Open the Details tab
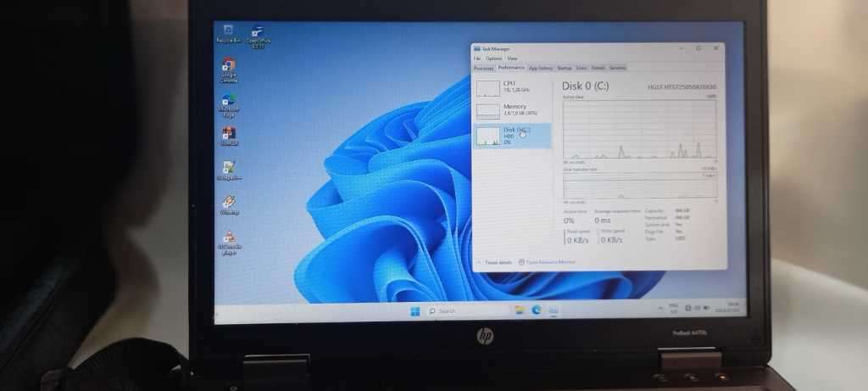This screenshot has height=391, width=868. tap(598, 68)
